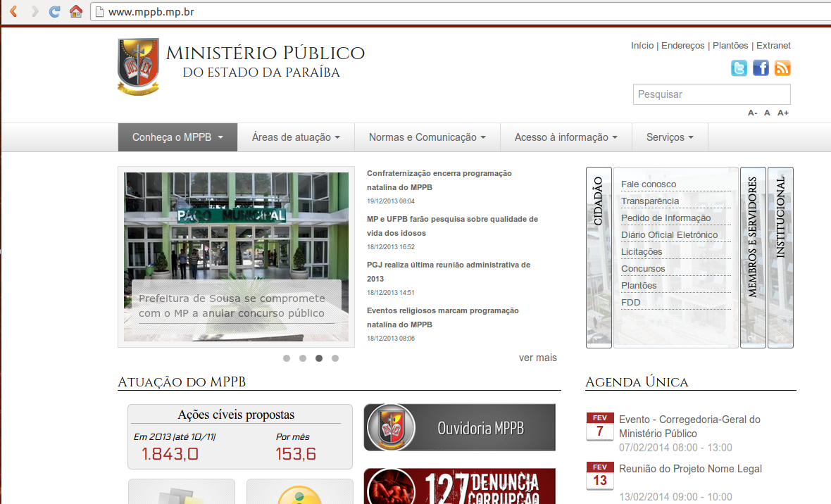Viewport: 831px width, 504px height.
Task: Select the second slideshow dot
Action: pos(303,358)
